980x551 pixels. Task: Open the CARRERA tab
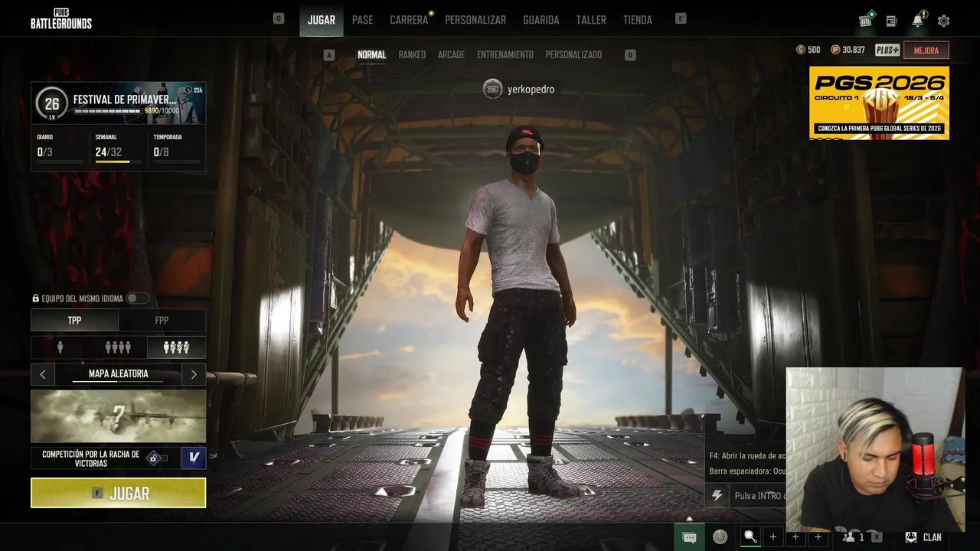point(409,20)
